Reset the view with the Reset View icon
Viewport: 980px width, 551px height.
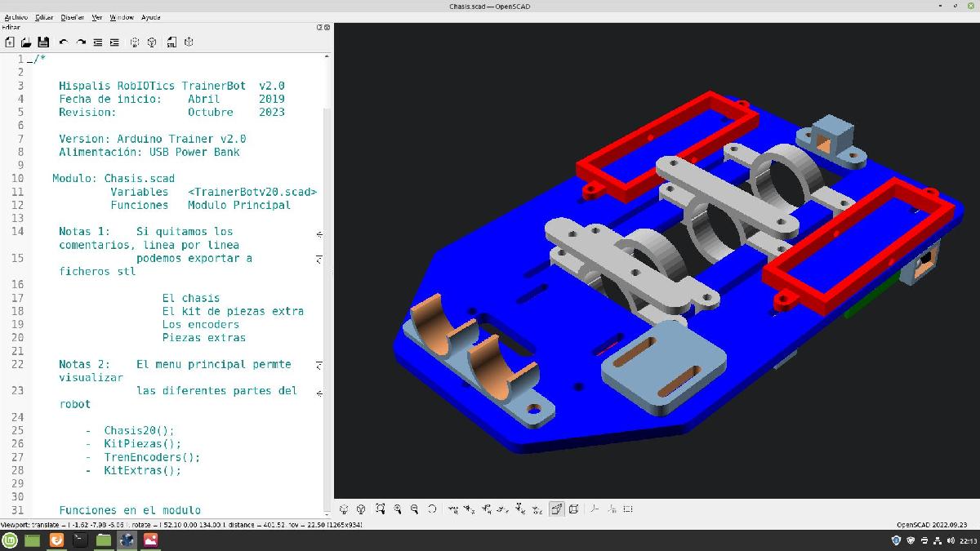click(432, 508)
